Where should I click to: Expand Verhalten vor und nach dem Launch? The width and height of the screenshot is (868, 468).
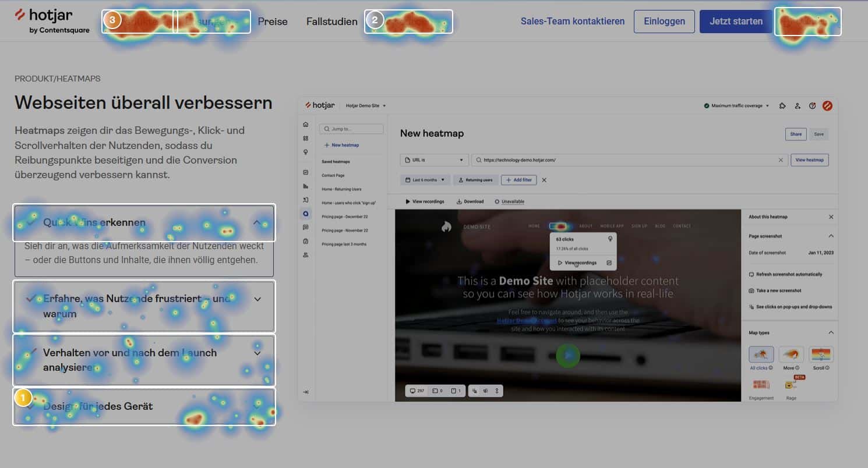click(x=144, y=360)
